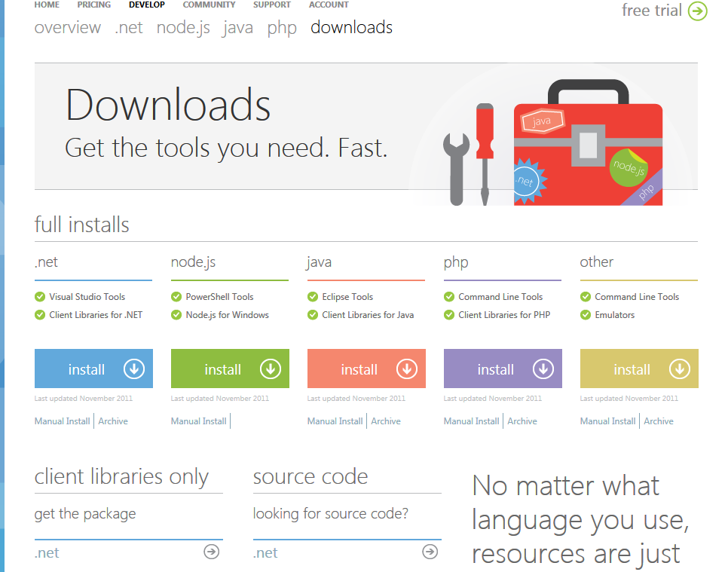Click the free trial arrow icon

697,11
